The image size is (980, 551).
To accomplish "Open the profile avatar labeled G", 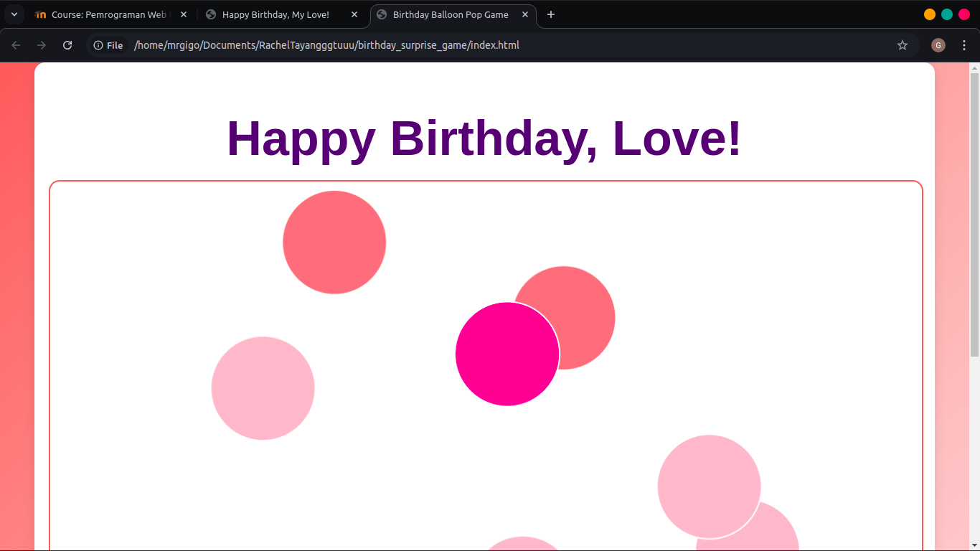I will tap(938, 45).
